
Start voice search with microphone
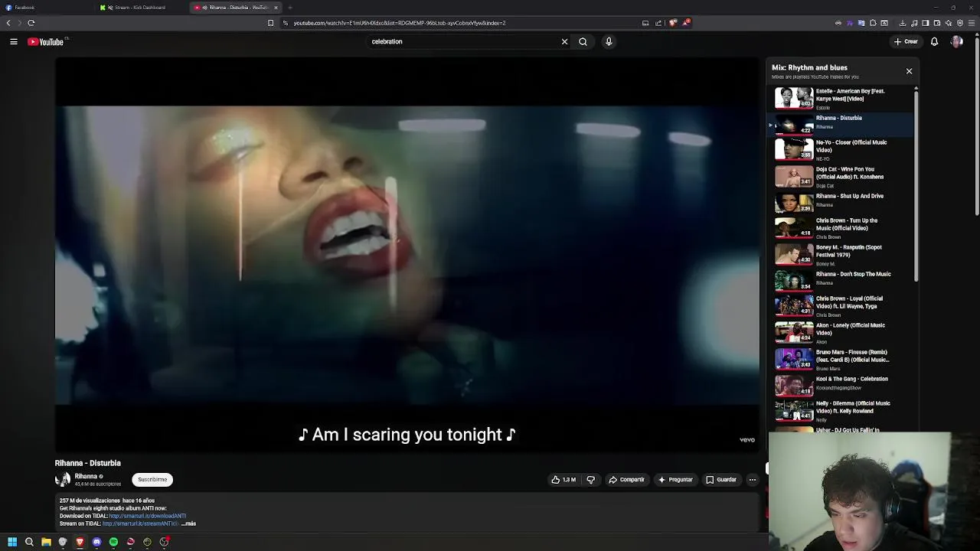point(609,42)
